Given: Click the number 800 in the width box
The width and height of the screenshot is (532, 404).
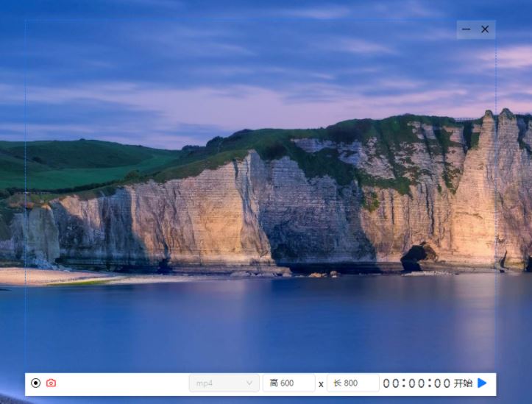Looking at the screenshot, I should point(351,383).
